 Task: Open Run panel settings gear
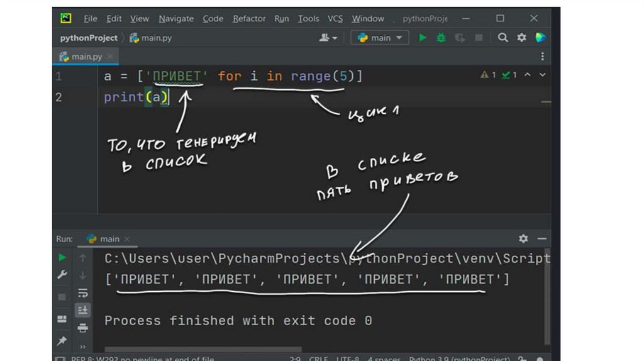(523, 238)
